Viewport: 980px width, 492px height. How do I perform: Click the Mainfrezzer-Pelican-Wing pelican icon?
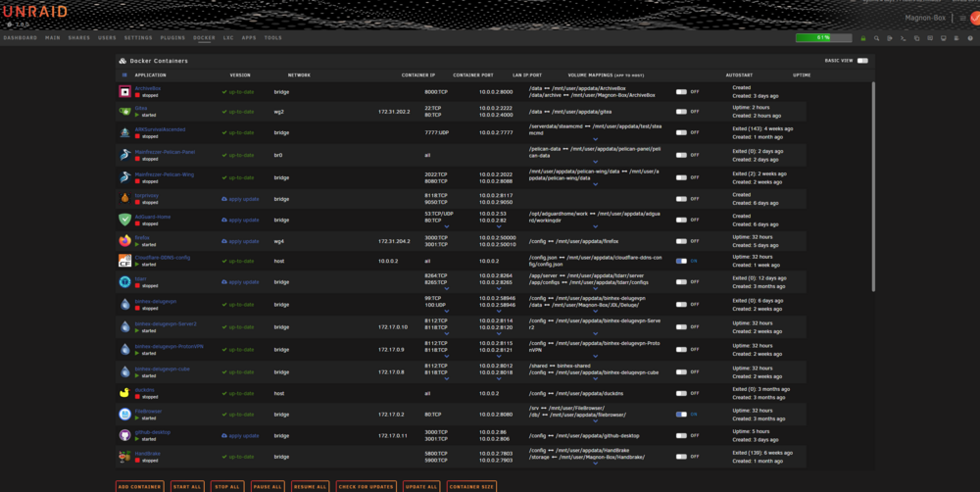pyautogui.click(x=125, y=177)
